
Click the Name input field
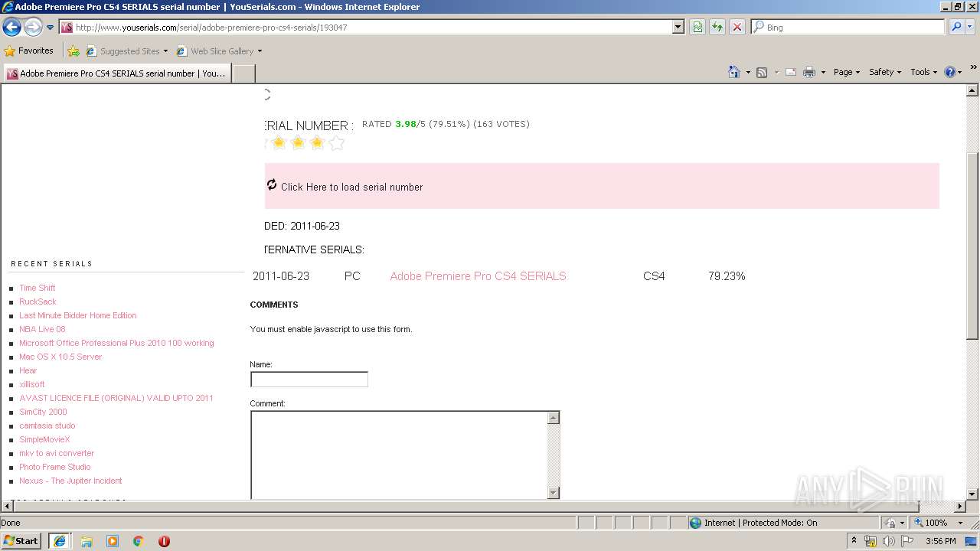coord(309,380)
